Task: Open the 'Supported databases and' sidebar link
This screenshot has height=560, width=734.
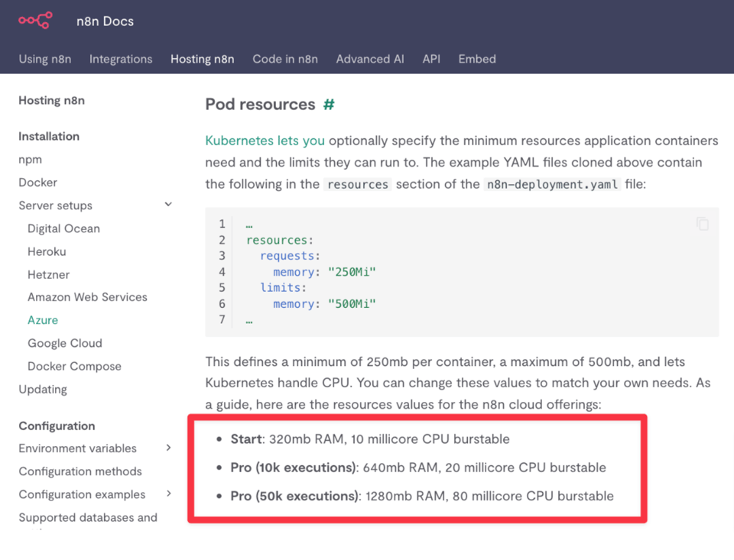Action: click(x=88, y=517)
